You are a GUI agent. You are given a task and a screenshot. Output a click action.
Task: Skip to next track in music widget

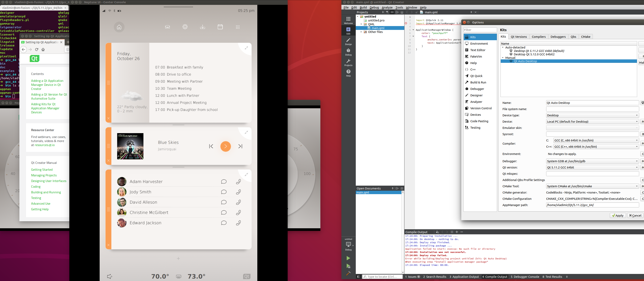pyautogui.click(x=240, y=146)
